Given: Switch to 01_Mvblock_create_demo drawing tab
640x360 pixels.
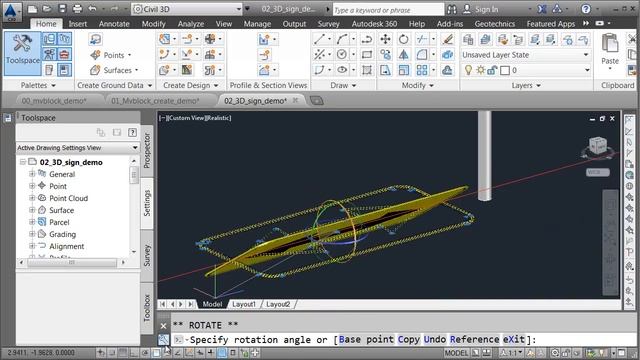Looking at the screenshot, I should (155, 100).
